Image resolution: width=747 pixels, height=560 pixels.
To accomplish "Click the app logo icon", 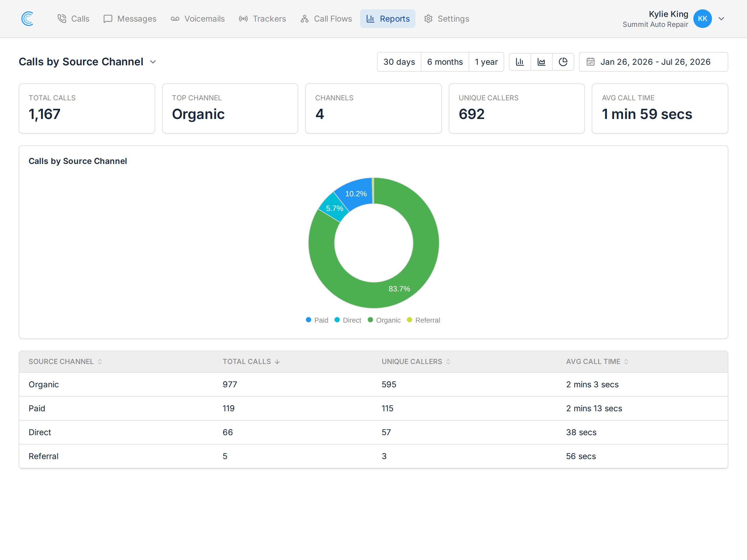I will click(27, 19).
